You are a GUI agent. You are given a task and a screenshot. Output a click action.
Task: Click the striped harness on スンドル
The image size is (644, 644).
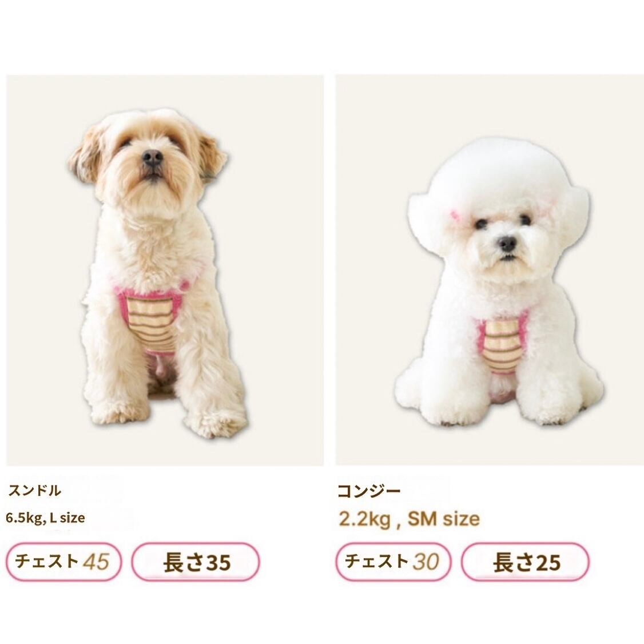pos(150,320)
